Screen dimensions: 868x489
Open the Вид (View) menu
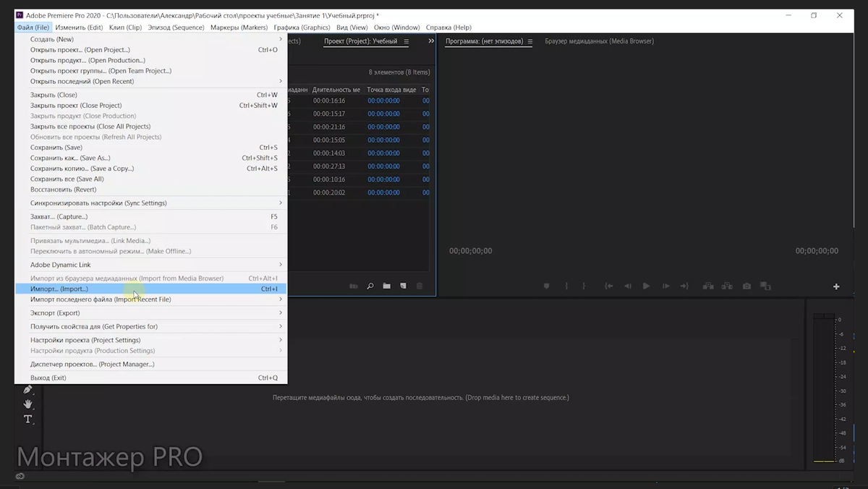[x=352, y=27]
